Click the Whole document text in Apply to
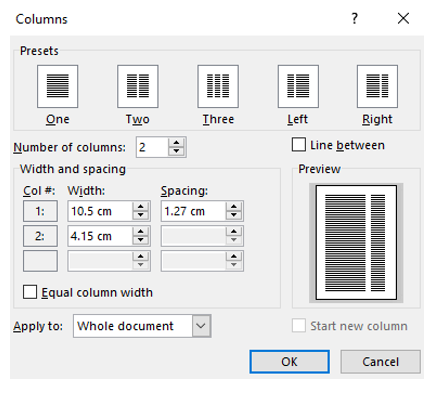This screenshot has width=432, height=394. 125,326
